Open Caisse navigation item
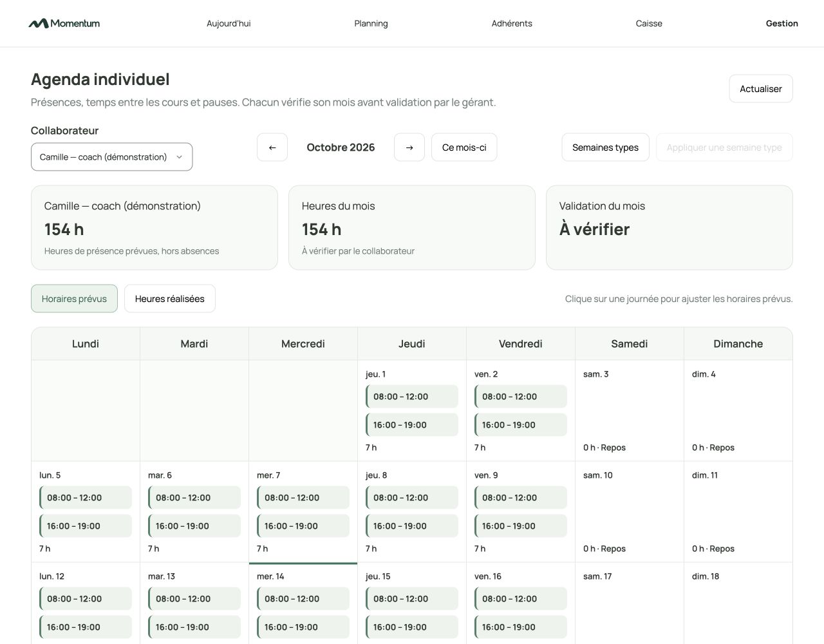This screenshot has height=644, width=824. pyautogui.click(x=649, y=23)
